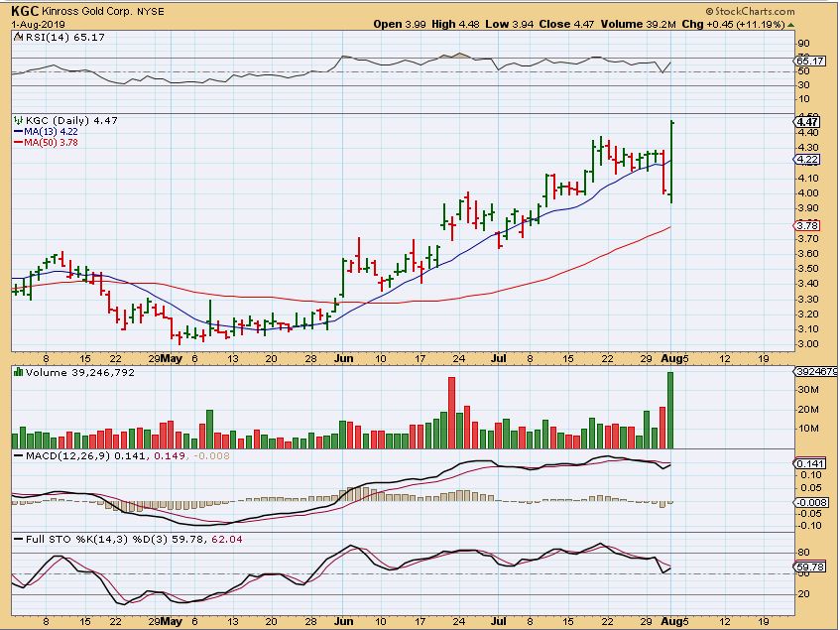Click the May label on the bottom date axis
Screen dimensions: 840x630
(172, 622)
